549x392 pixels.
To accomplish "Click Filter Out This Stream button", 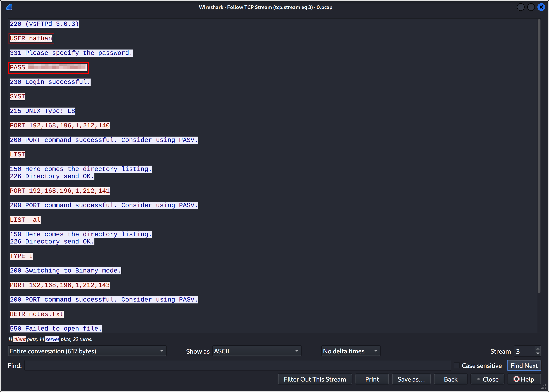I will point(315,379).
